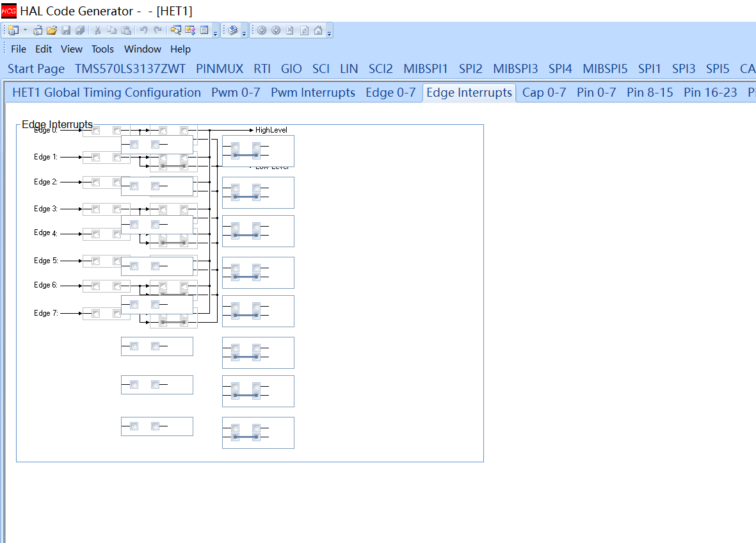Open the Pin 8-15 sub-tab
Image resolution: width=756 pixels, height=543 pixels.
coord(650,93)
